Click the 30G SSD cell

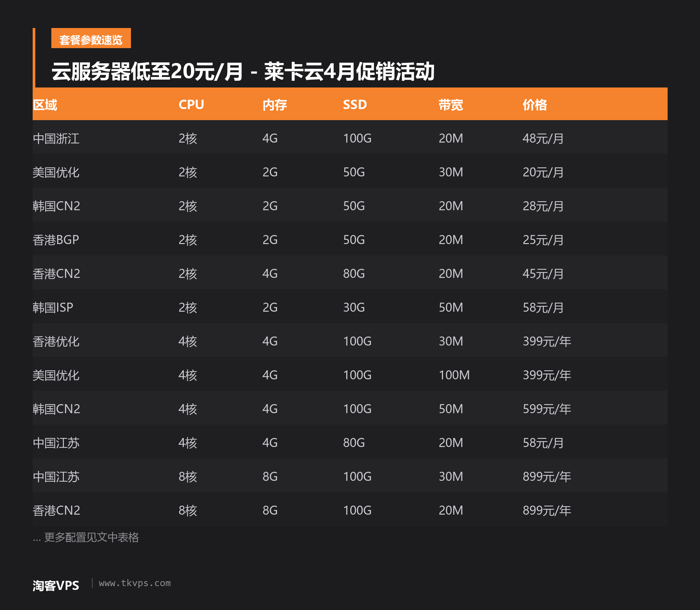click(354, 307)
